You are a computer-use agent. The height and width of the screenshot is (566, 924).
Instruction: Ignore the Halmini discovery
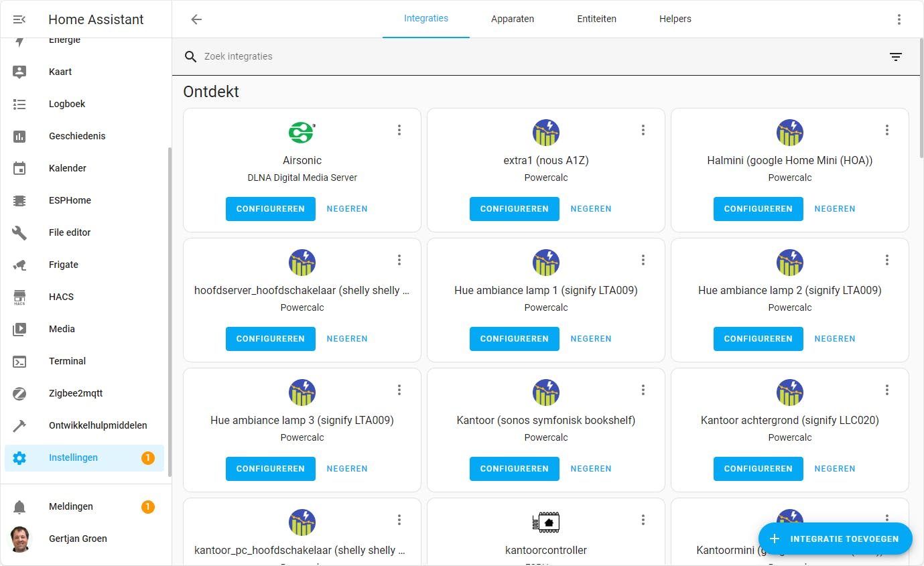tap(835, 209)
